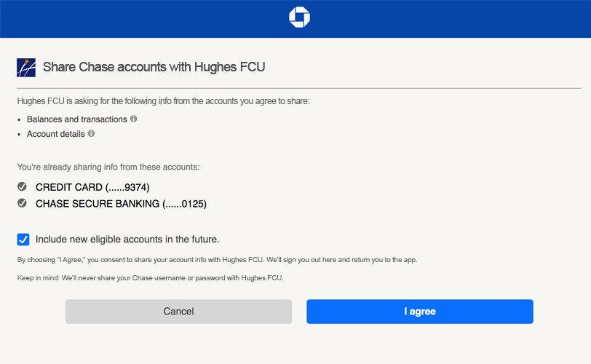Click the Hughes FCU logo icon
The height and width of the screenshot is (364, 591).
pos(26,68)
